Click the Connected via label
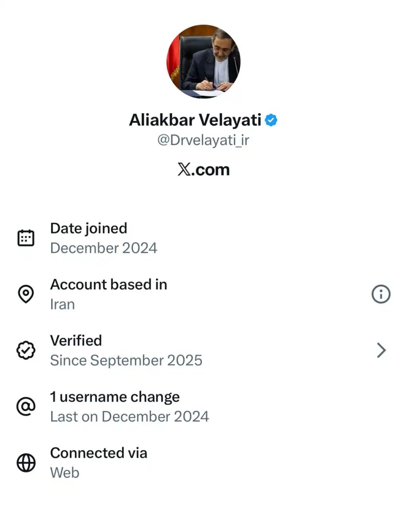 [x=99, y=453]
